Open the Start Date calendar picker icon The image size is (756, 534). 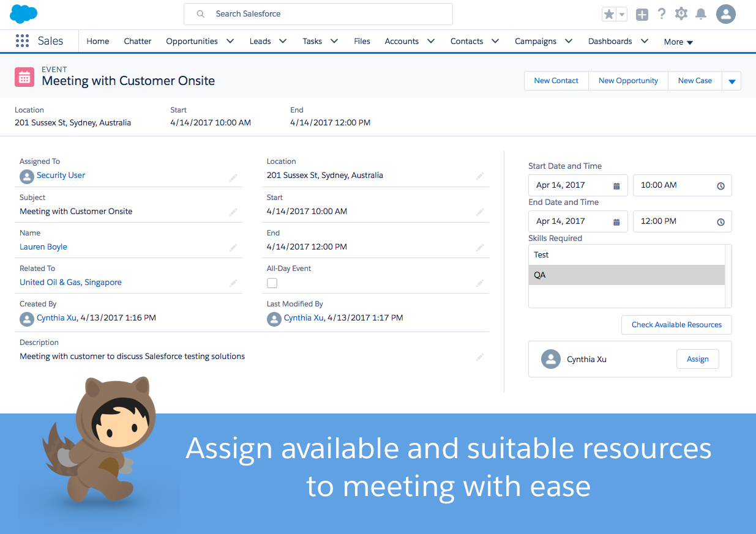[x=616, y=186]
